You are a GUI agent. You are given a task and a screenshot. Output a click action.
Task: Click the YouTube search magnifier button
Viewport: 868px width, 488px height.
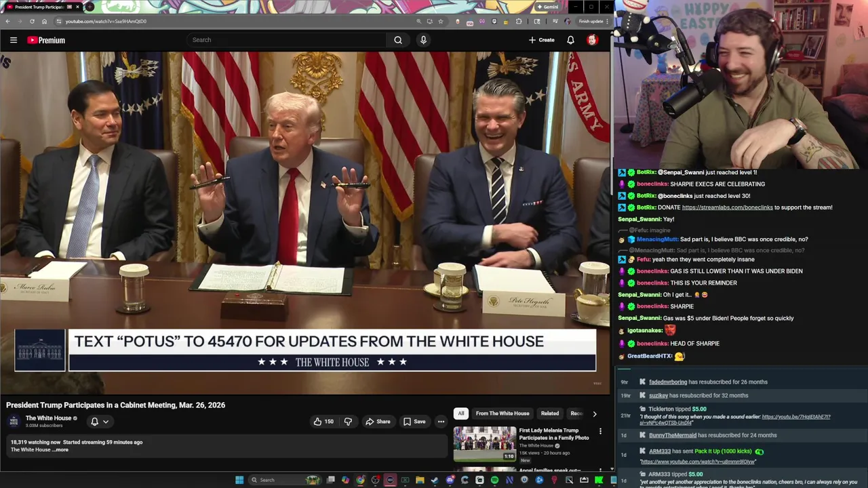(398, 40)
